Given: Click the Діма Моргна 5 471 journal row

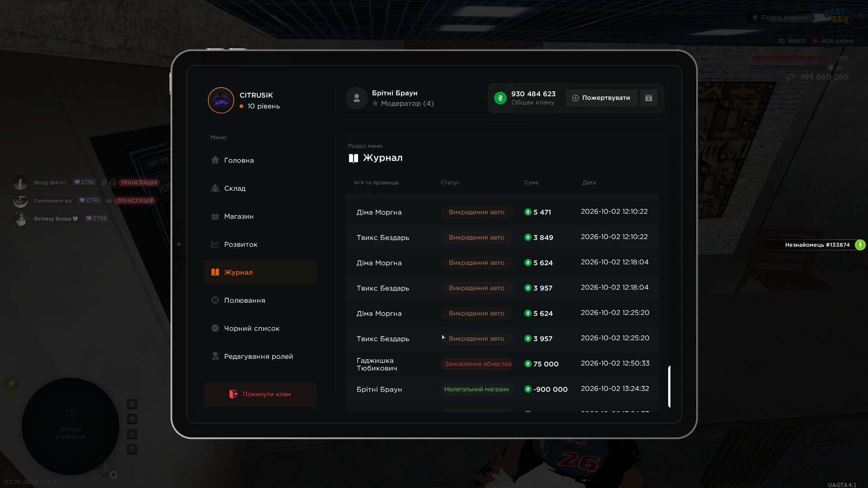Looking at the screenshot, I should [x=502, y=212].
